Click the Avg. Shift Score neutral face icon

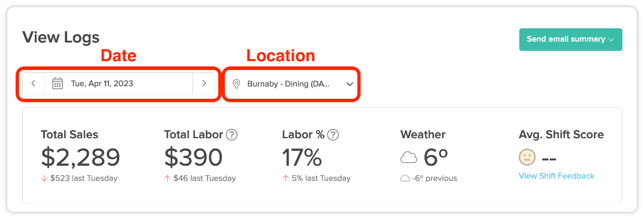[x=527, y=157]
